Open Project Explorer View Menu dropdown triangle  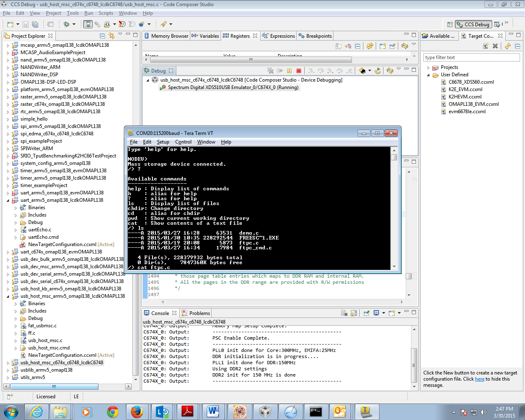pyautogui.click(x=120, y=34)
